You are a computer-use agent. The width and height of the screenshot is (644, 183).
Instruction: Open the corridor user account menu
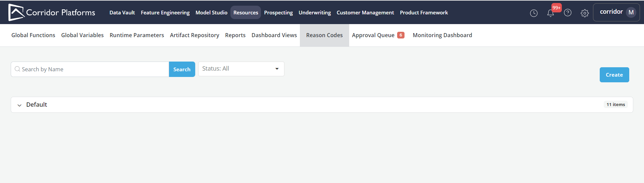click(x=611, y=12)
